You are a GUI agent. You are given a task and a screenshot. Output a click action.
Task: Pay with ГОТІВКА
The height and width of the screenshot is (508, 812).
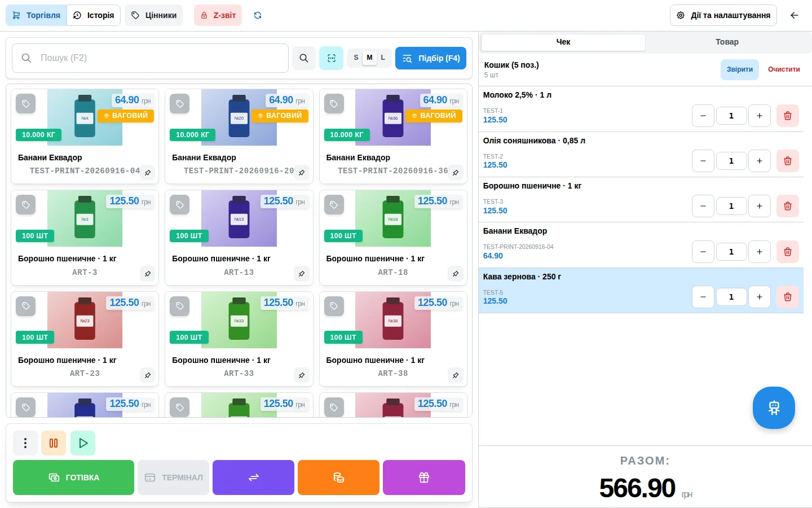(74, 478)
